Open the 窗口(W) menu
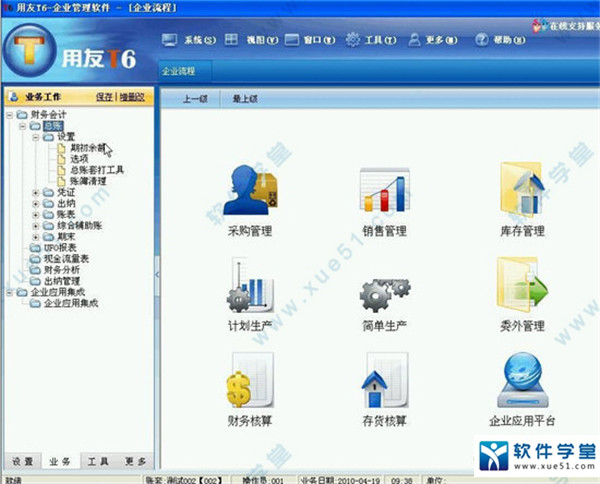This screenshot has width=600, height=484. (x=320, y=40)
